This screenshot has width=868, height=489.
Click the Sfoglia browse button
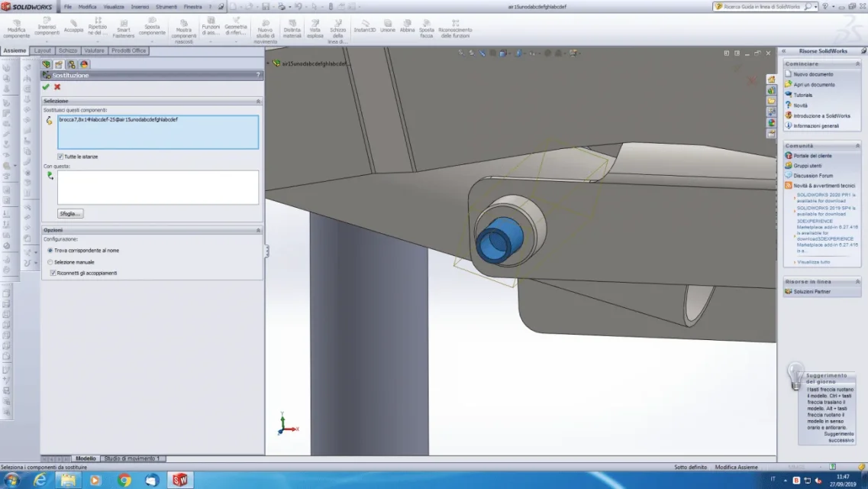click(x=70, y=214)
